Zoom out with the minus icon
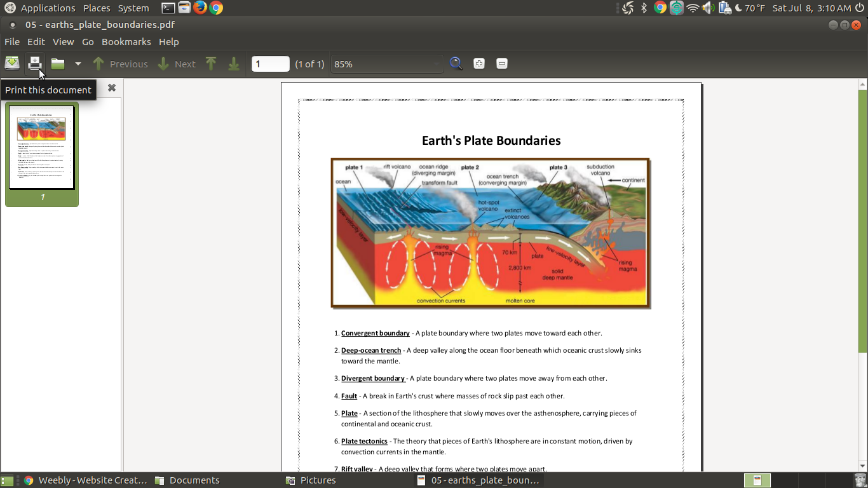The image size is (868, 488). [502, 64]
